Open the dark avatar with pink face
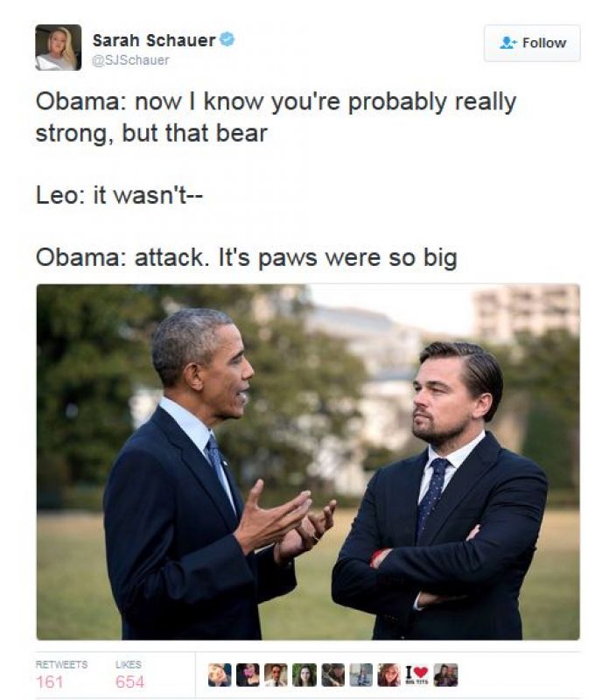Viewport: 609px width, 700px height. [248, 675]
